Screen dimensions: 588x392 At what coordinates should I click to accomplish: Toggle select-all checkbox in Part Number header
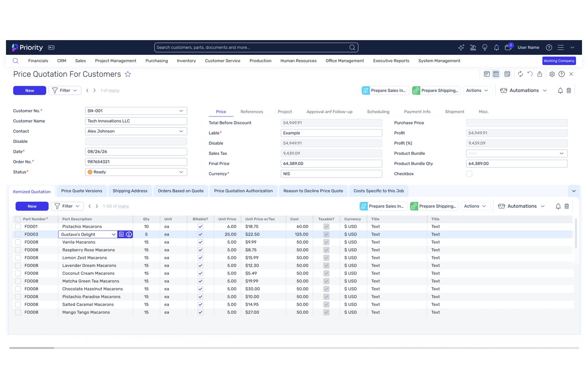click(x=18, y=219)
